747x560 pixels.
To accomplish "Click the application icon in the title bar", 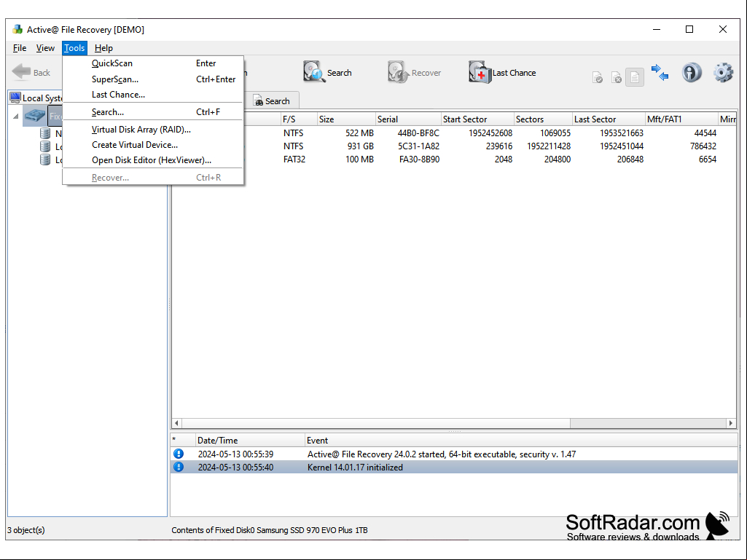I will pyautogui.click(x=17, y=30).
